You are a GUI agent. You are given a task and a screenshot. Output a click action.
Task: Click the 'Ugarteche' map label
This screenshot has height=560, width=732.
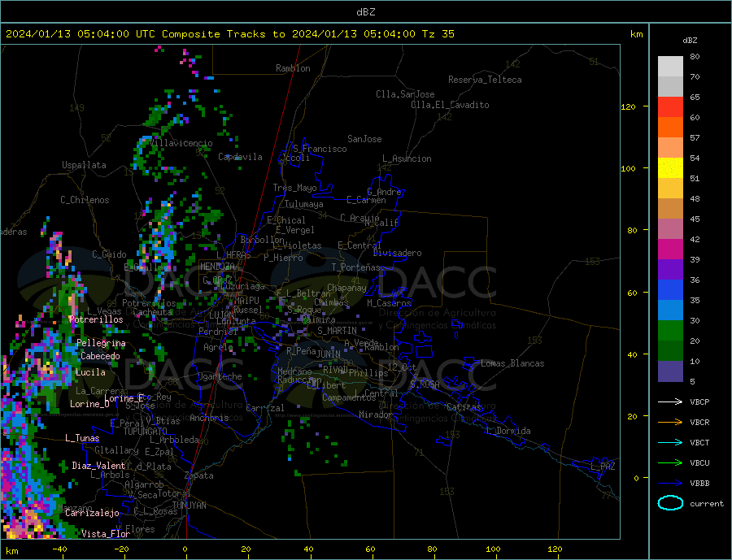click(x=220, y=376)
